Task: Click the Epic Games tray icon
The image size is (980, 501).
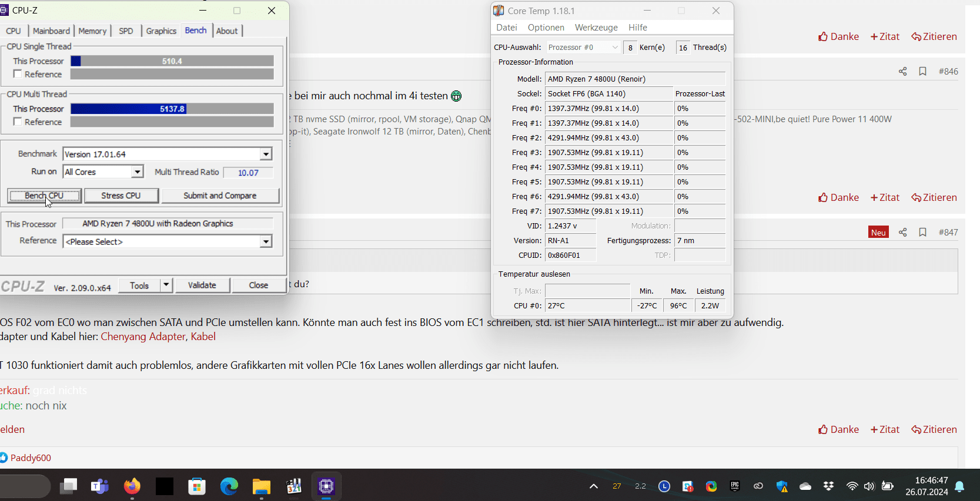Action: point(735,486)
